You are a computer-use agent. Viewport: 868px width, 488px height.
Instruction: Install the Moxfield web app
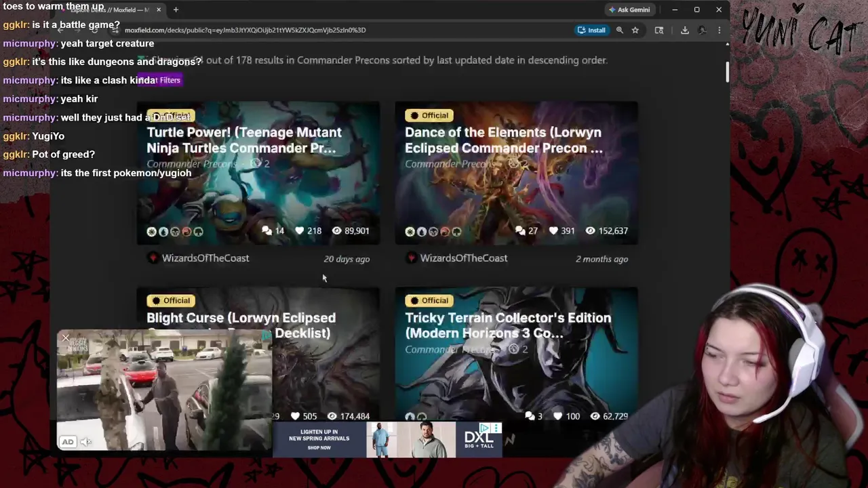coord(591,30)
